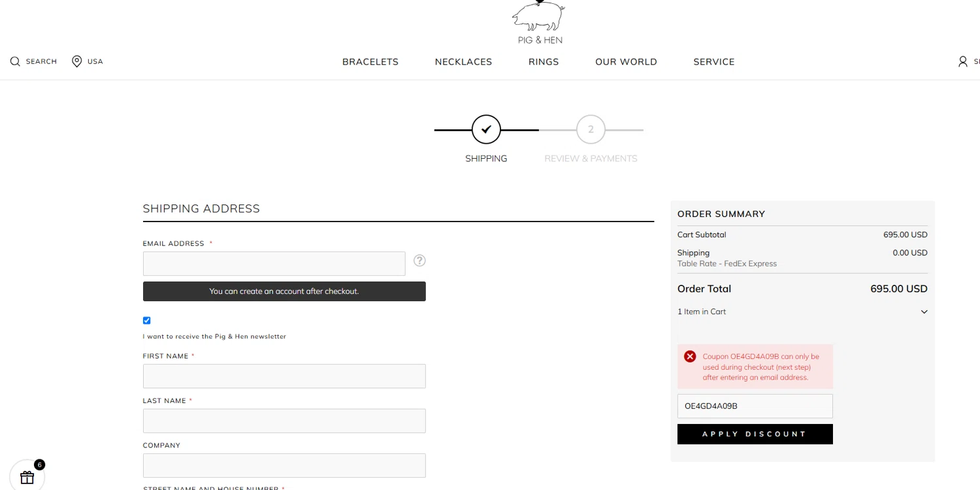Focus the Company field
This screenshot has height=490, width=980.
pyautogui.click(x=284, y=465)
